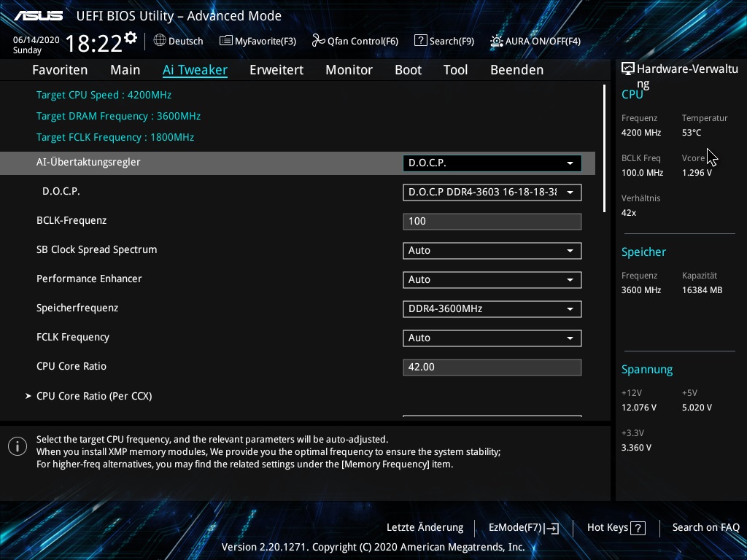This screenshot has width=747, height=560.
Task: Open the FCLK Frequency dropdown
Action: pyautogui.click(x=492, y=338)
